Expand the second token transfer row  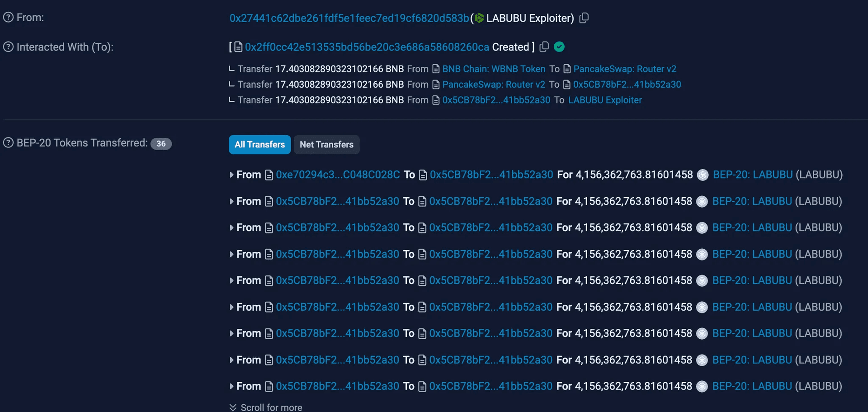click(231, 201)
